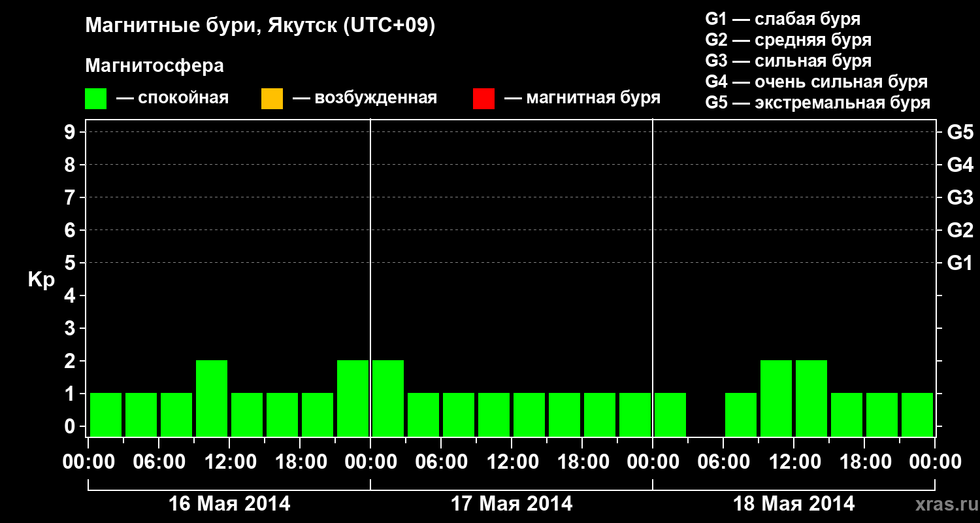Click the red 'магнитная буря' legend swatch
This screenshot has height=523, width=980.
(x=483, y=99)
